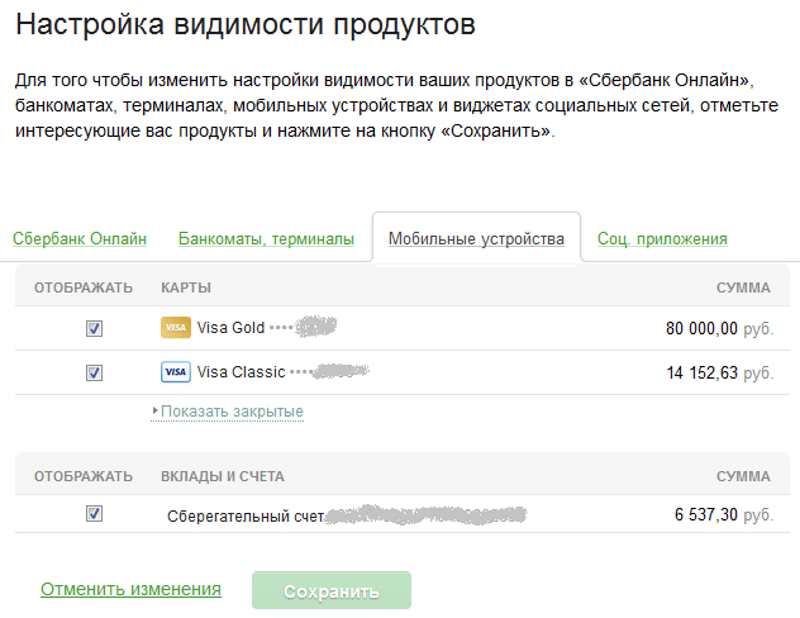Open the Банкоматы, терминалы tab
The height and width of the screenshot is (618, 800).
266,239
